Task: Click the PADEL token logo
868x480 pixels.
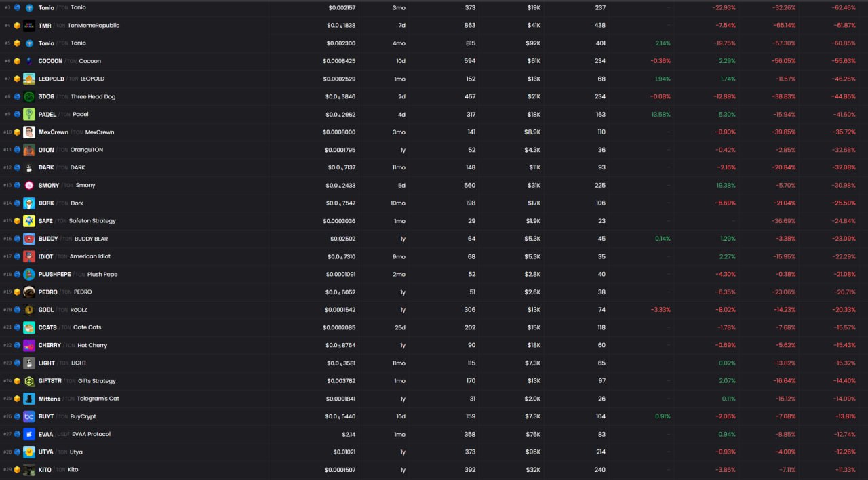Action: (29, 115)
